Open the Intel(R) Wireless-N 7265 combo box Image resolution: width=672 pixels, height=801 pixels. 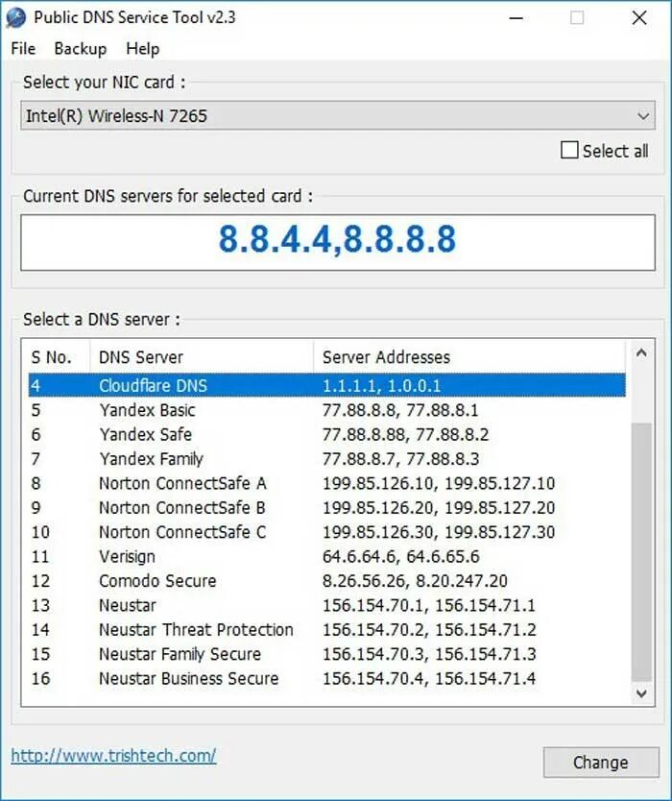click(338, 115)
